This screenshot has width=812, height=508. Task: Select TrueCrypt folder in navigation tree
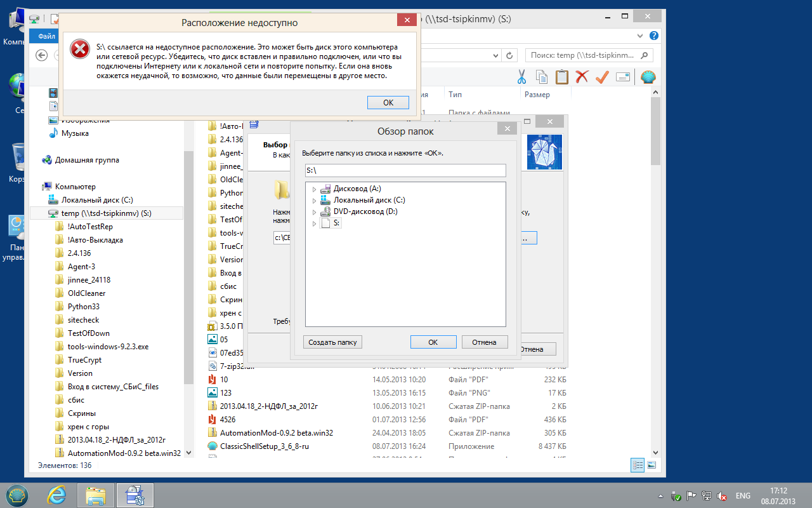[x=84, y=360]
